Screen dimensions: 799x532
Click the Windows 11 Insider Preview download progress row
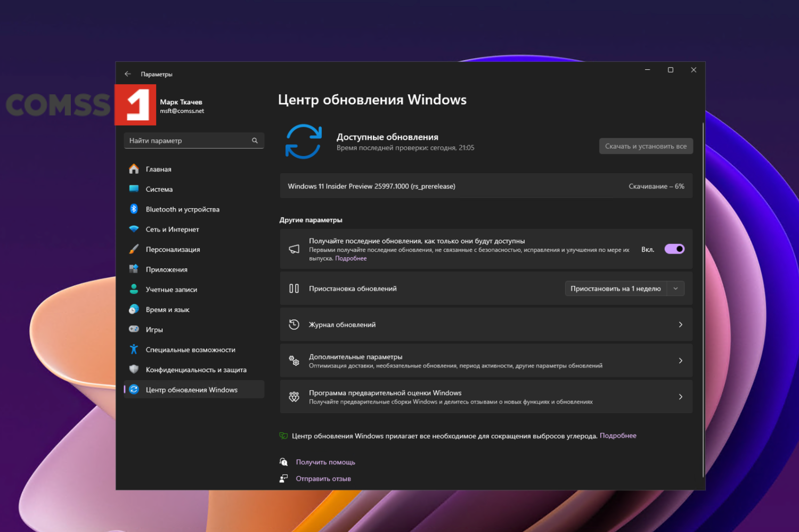point(486,186)
